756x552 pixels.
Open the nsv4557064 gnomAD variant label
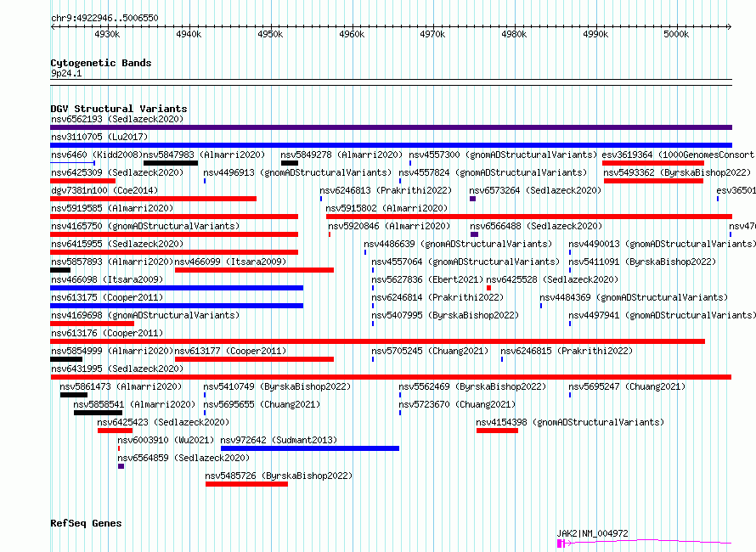[465, 262]
